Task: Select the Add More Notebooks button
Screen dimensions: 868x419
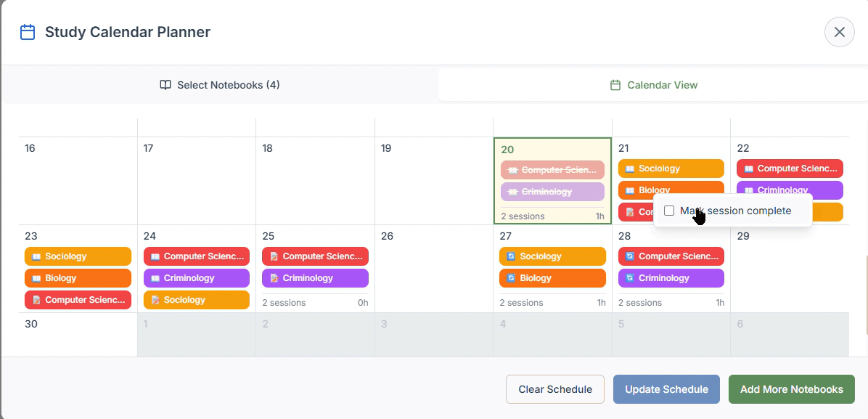Action: (791, 389)
